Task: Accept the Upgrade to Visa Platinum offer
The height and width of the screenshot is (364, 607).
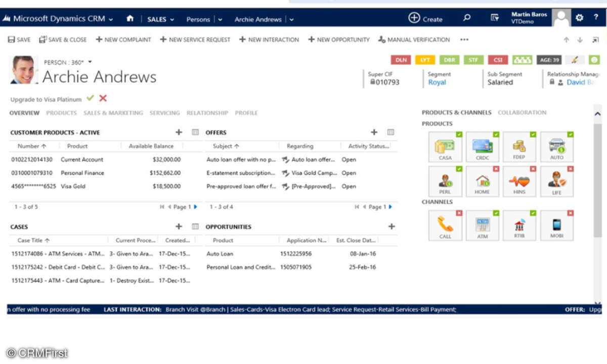Action: (x=90, y=99)
